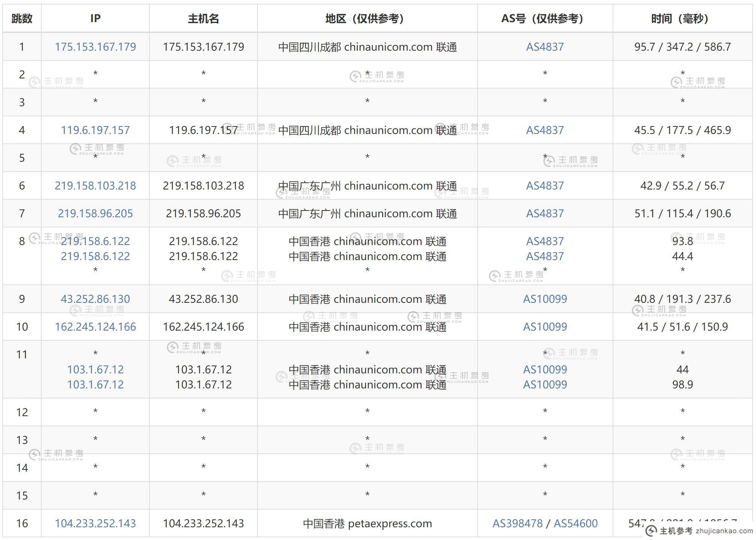756x540 pixels.
Task: Open IP link 119.6.197.157
Action: 95,130
